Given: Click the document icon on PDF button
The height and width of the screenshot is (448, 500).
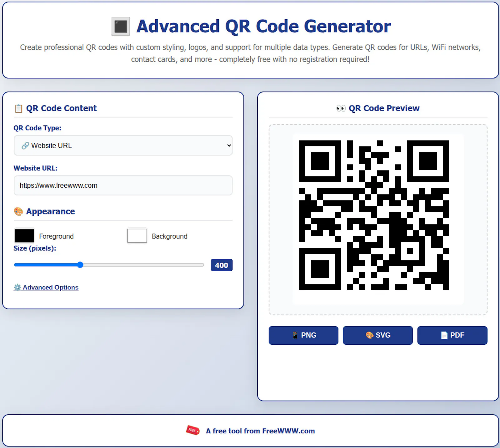Looking at the screenshot, I should coord(444,335).
